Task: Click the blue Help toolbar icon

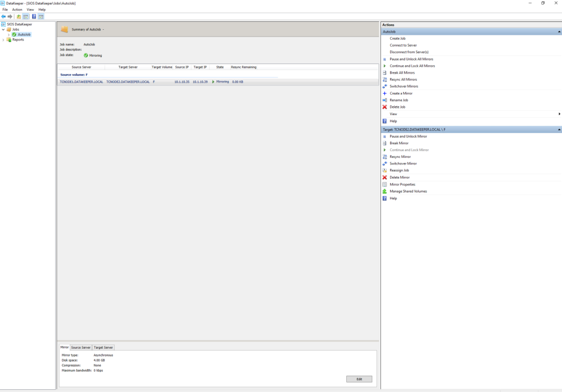Action: [34, 16]
